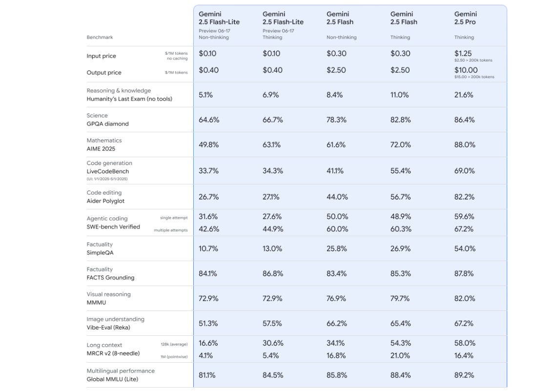Click the SimpleQA row label
552x392 pixels.
click(100, 253)
